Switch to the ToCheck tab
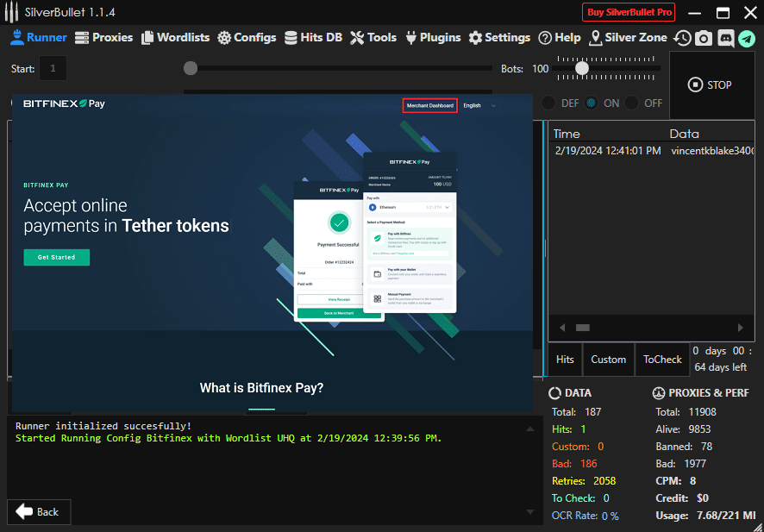This screenshot has height=532, width=764. 662,360
